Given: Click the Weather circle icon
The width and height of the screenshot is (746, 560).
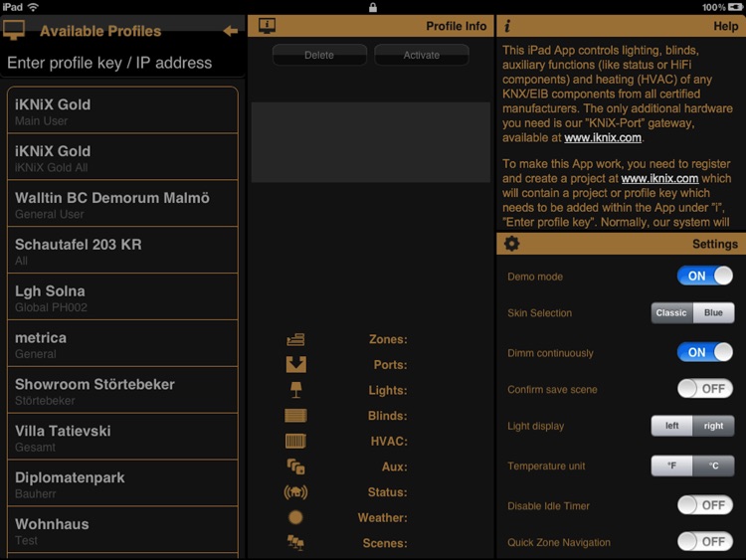Looking at the screenshot, I should pos(295,517).
